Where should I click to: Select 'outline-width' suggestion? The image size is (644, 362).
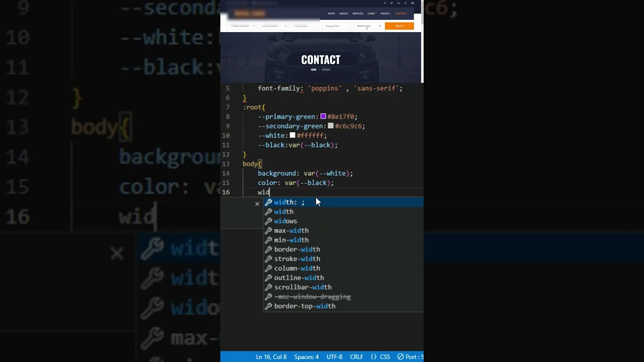click(344, 278)
